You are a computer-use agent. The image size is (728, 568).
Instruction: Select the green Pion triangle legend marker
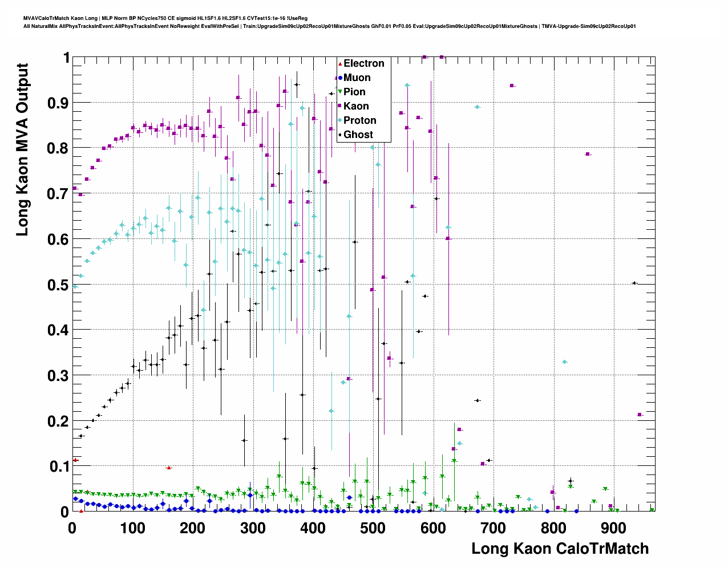point(340,92)
